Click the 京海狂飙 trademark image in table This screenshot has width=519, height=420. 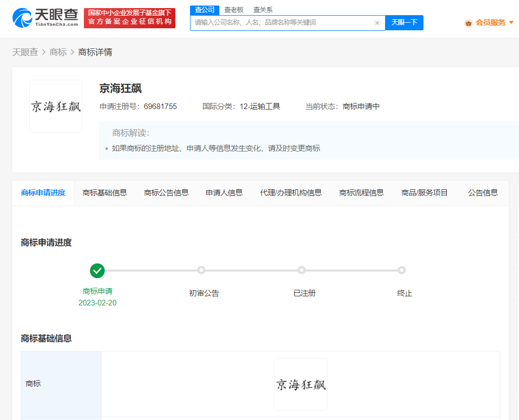click(301, 384)
